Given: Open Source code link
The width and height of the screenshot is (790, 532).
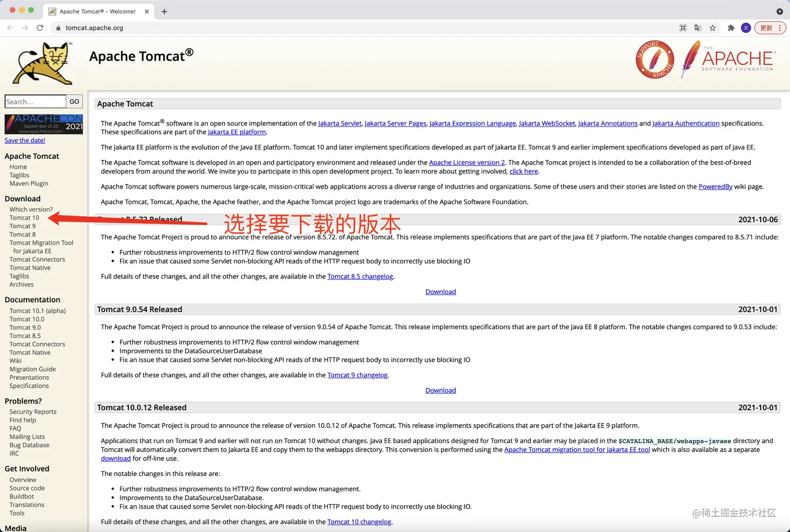Looking at the screenshot, I should [x=27, y=489].
